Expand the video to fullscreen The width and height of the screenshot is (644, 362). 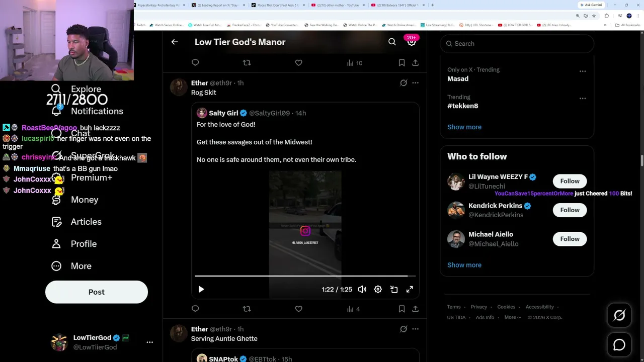(410, 290)
